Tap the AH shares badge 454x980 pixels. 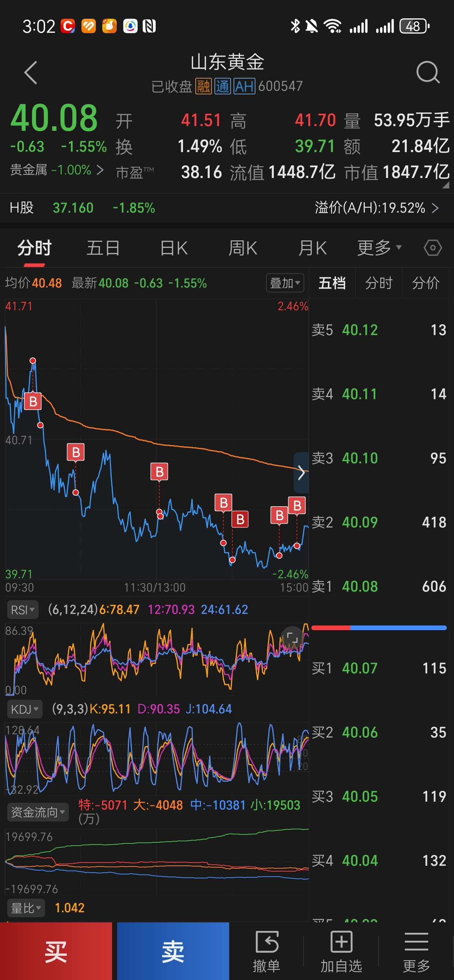tap(244, 86)
